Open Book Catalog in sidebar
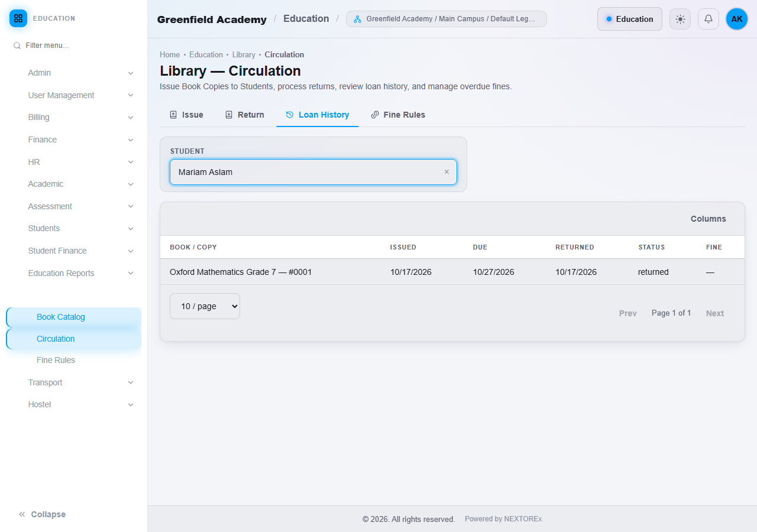The width and height of the screenshot is (757, 532). click(x=74, y=317)
